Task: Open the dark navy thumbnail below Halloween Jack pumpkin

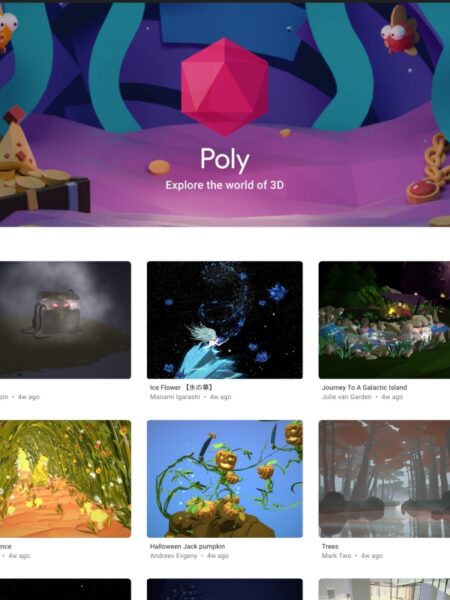Action: pos(225,589)
